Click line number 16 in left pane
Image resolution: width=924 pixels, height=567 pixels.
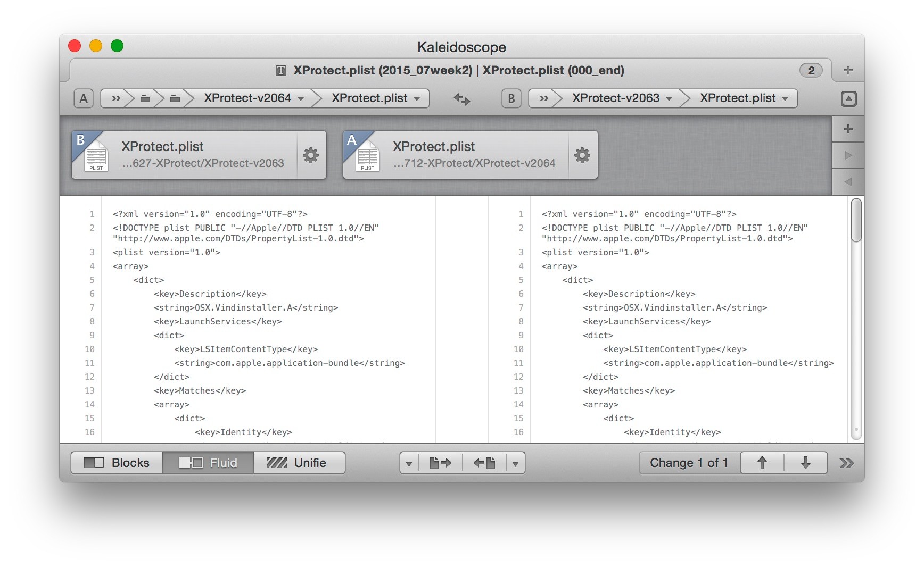pos(89,432)
